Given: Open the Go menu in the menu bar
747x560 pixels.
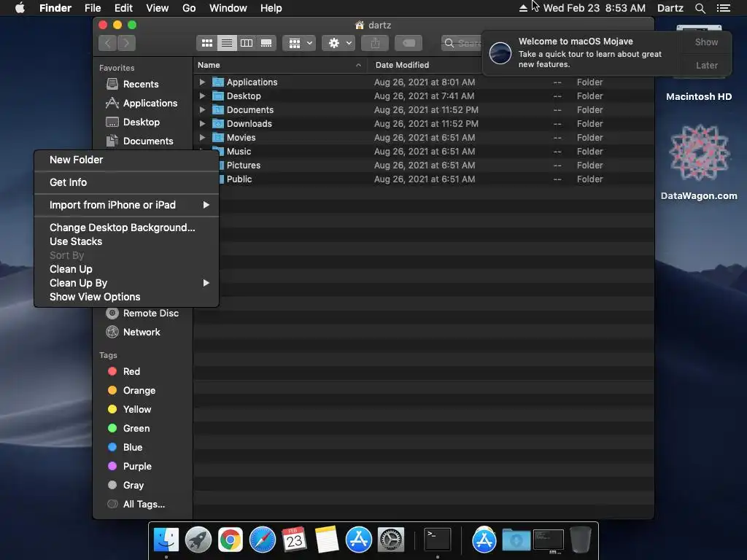Looking at the screenshot, I should (x=189, y=8).
